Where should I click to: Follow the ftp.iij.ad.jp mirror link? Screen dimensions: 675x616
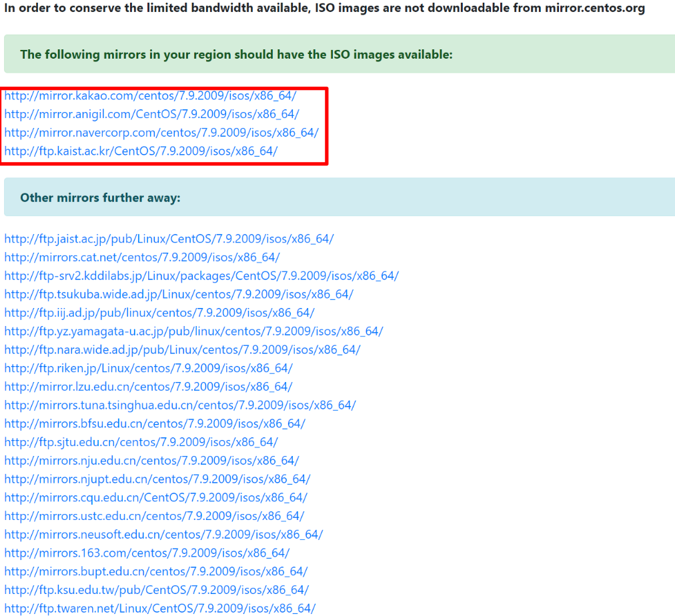tap(159, 313)
